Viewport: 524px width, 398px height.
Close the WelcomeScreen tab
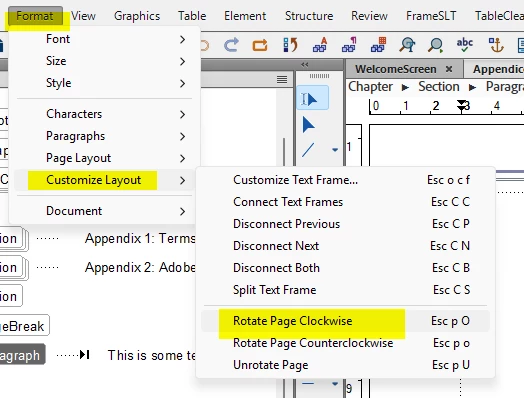tap(449, 69)
